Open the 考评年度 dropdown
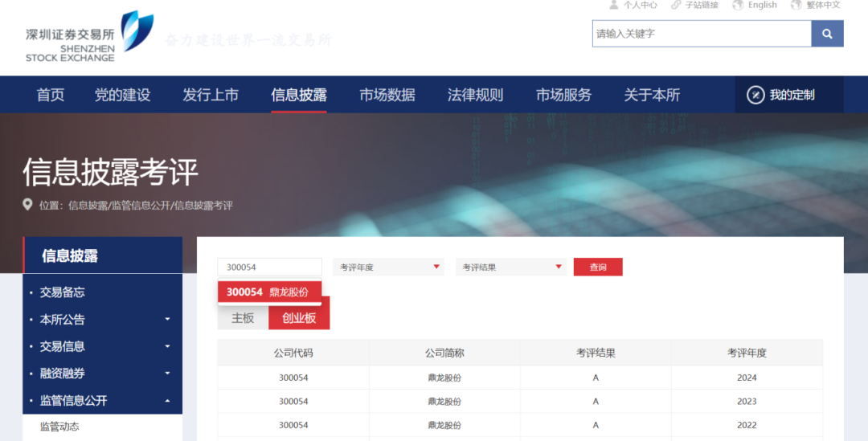Viewport: 868px width, 441px height. coord(389,267)
